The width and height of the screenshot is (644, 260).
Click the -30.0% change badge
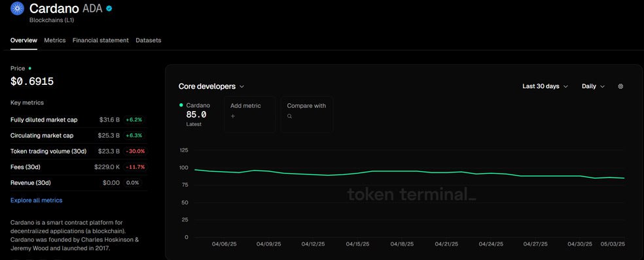pos(135,152)
